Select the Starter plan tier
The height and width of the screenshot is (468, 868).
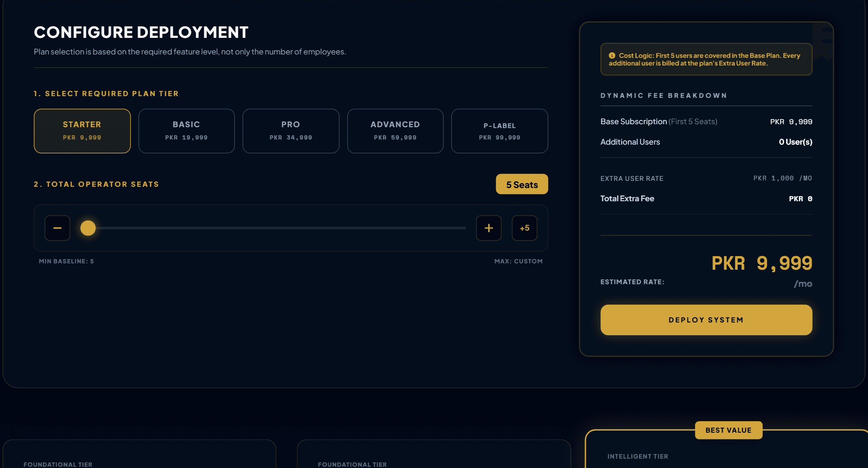tap(82, 131)
